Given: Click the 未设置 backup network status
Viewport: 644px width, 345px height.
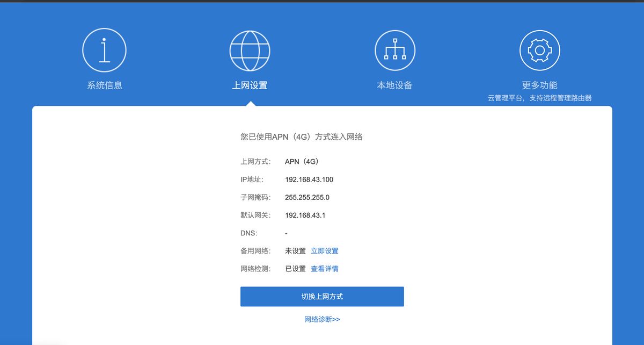Looking at the screenshot, I should pyautogui.click(x=295, y=251).
